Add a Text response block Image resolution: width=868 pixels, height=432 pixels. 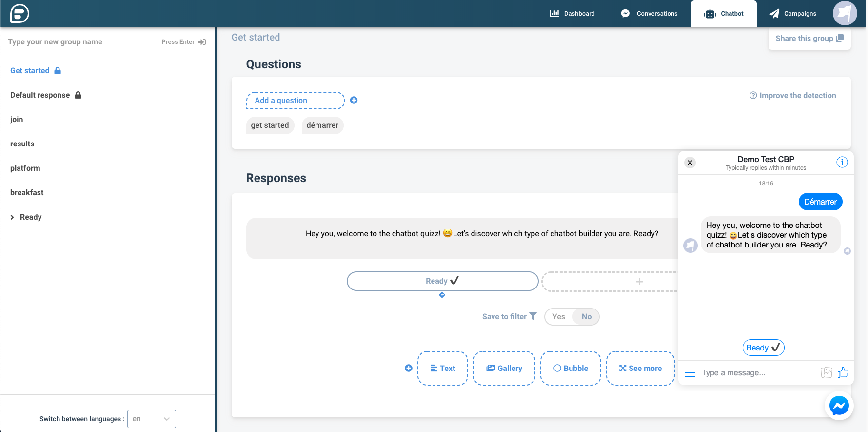443,368
